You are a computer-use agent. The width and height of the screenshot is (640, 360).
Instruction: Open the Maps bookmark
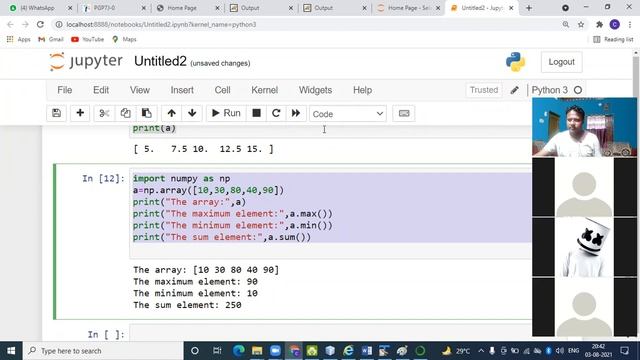pyautogui.click(x=124, y=39)
